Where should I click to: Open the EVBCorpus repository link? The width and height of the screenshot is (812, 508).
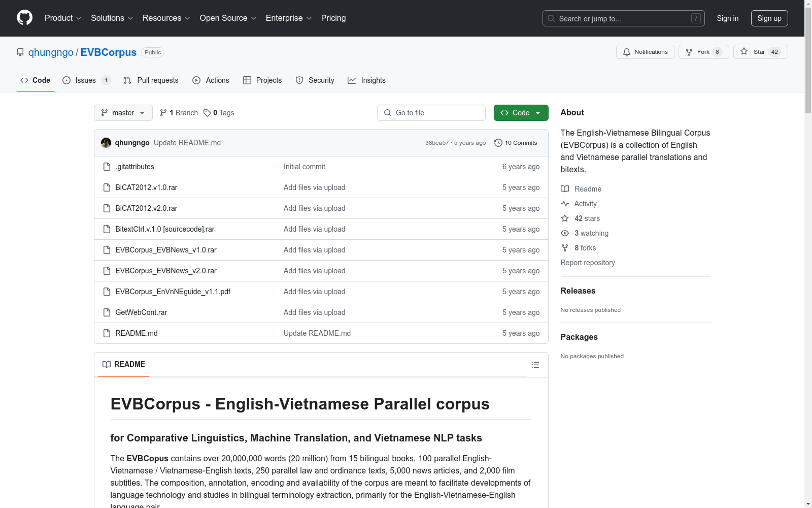(x=109, y=52)
